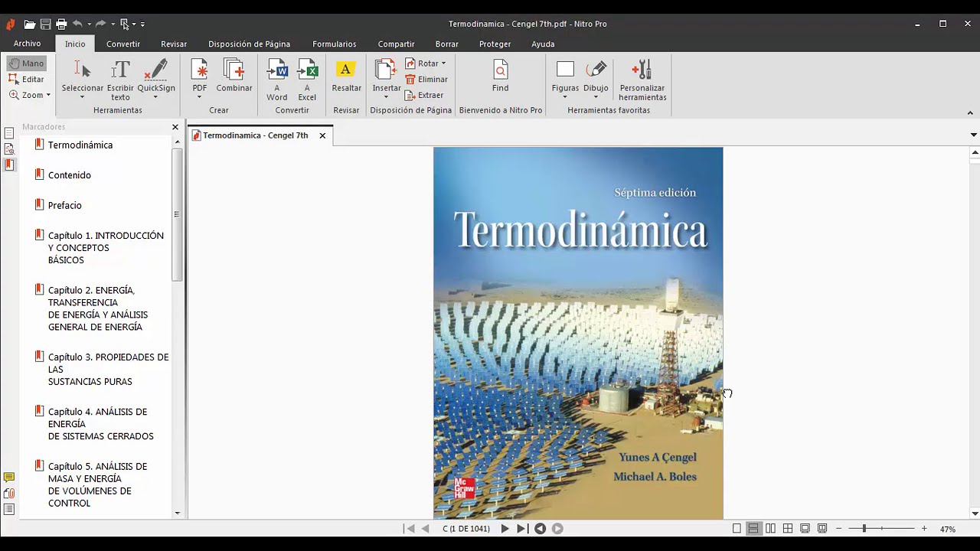Open Personalizar herramientas

pos(643,80)
